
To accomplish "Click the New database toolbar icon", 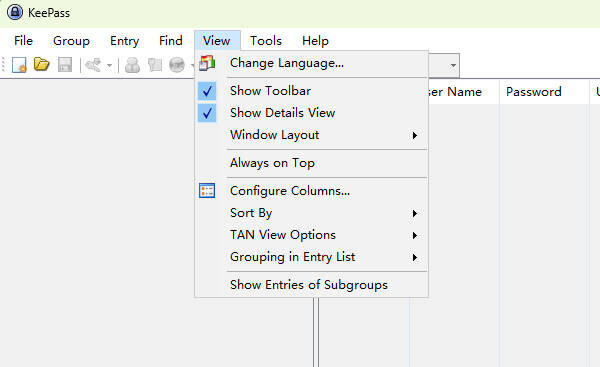I will [x=19, y=65].
